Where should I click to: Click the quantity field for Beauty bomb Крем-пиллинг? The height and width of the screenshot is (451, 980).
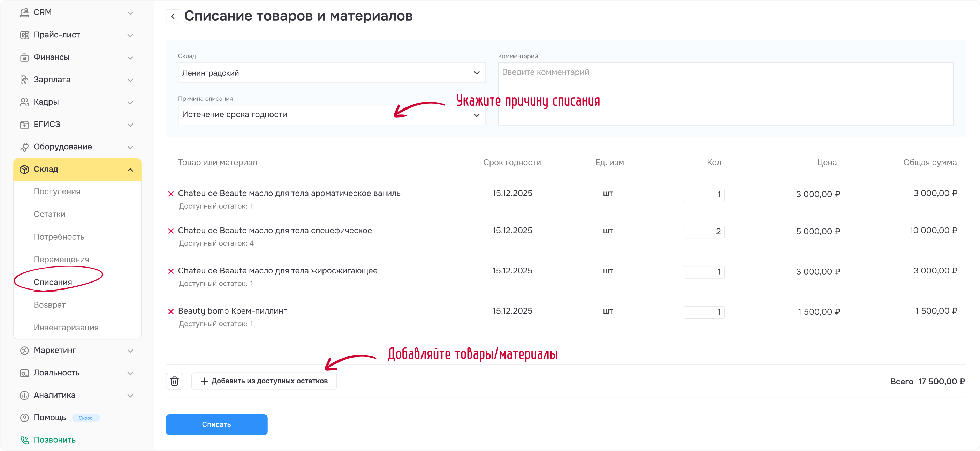click(x=704, y=312)
